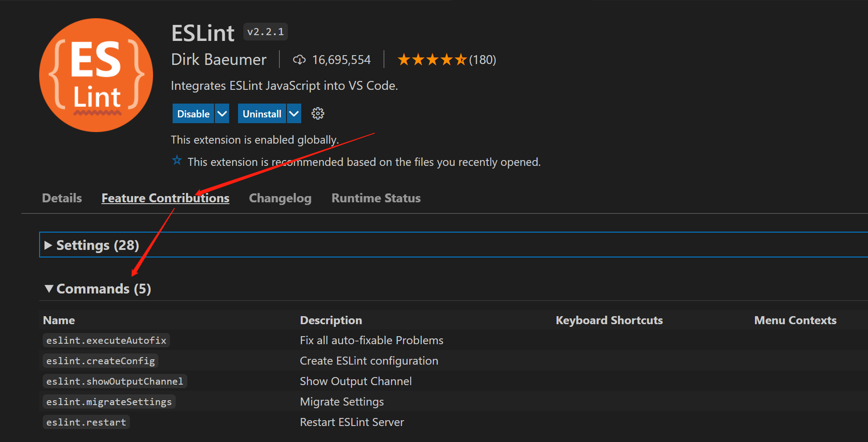This screenshot has width=868, height=442.
Task: Click the eslint.restart command name
Action: (x=86, y=422)
